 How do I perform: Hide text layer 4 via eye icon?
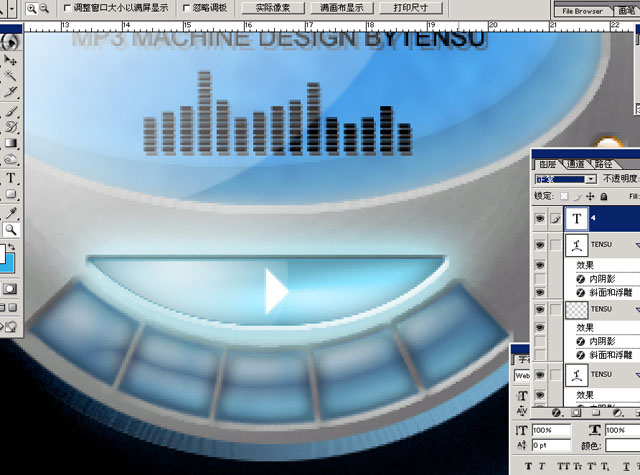pos(540,219)
